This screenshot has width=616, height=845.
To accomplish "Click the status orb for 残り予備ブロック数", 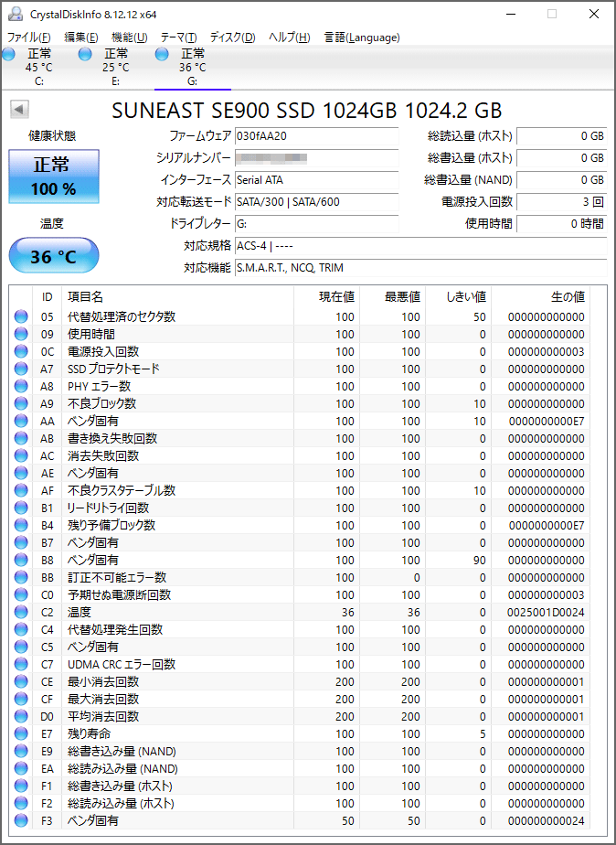I will point(21,526).
